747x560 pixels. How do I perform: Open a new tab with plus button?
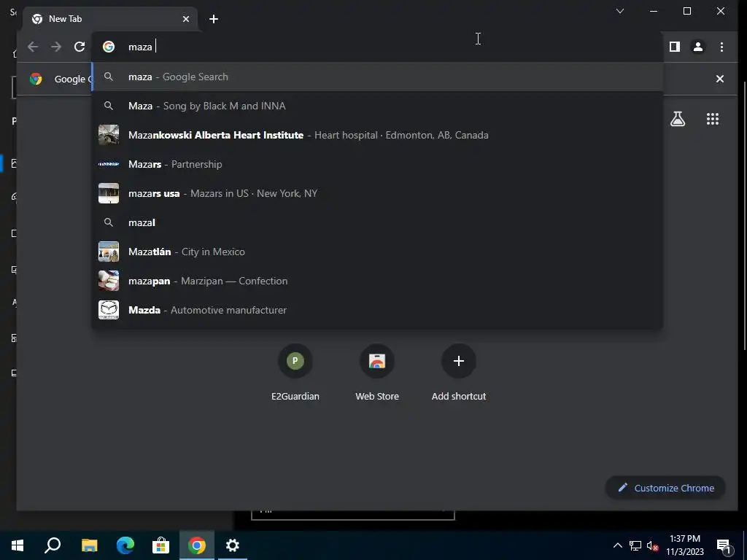pyautogui.click(x=214, y=19)
